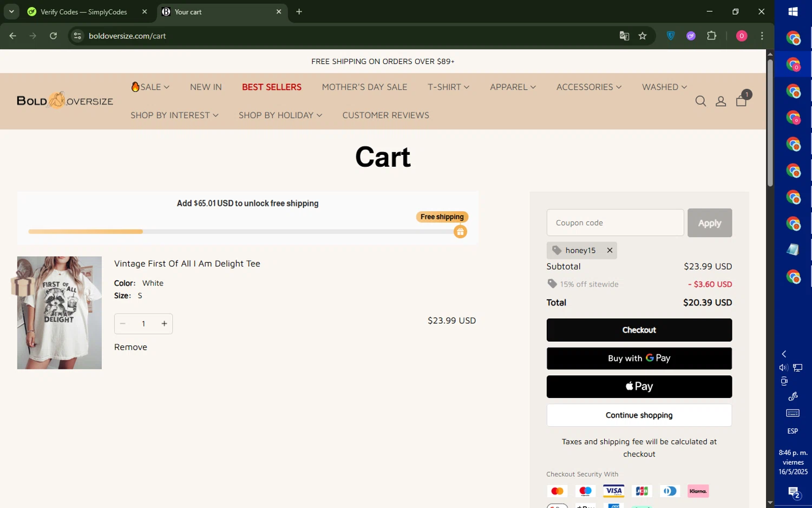Click the Windows Ink pen tray icon
Viewport: 812px width, 508px height.
click(x=793, y=397)
